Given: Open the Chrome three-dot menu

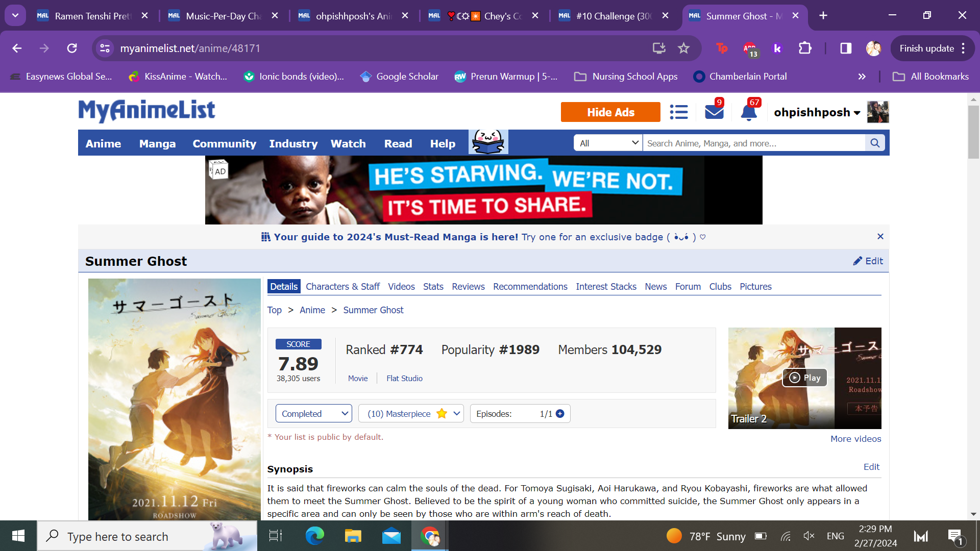Looking at the screenshot, I should tap(963, 48).
